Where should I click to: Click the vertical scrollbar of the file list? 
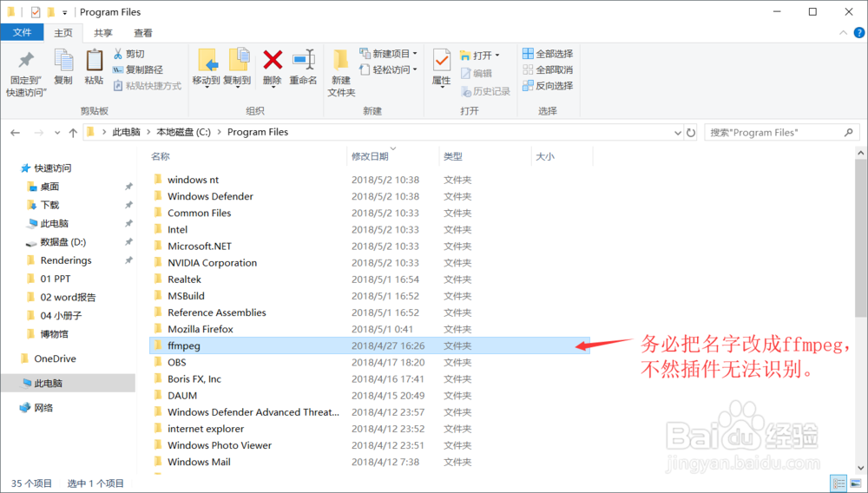861,238
